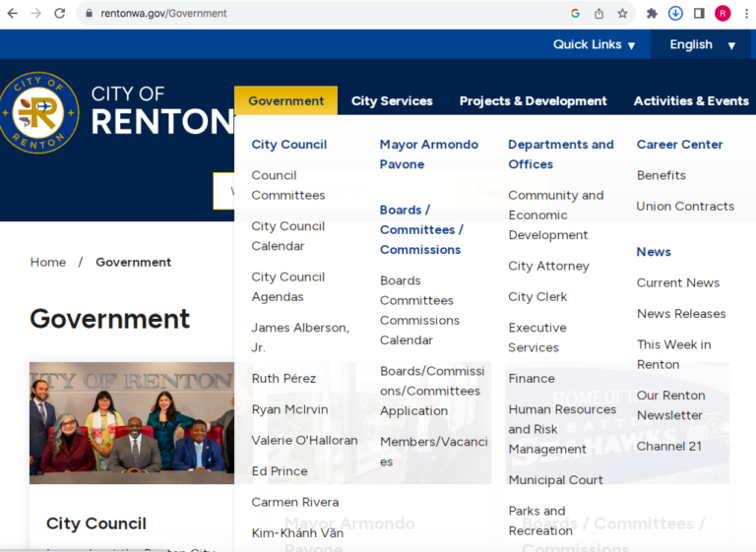Click the City of Renton seal logo
756x552 pixels.
[38, 112]
